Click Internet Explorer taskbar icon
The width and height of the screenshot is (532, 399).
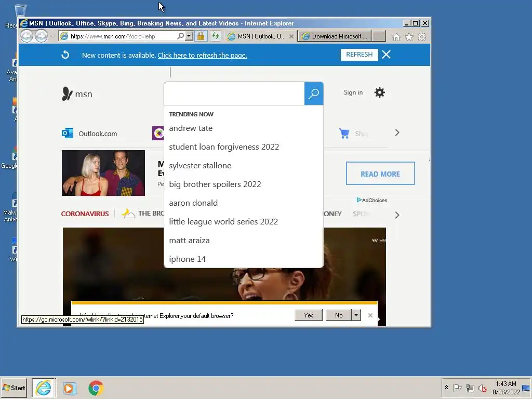point(44,388)
